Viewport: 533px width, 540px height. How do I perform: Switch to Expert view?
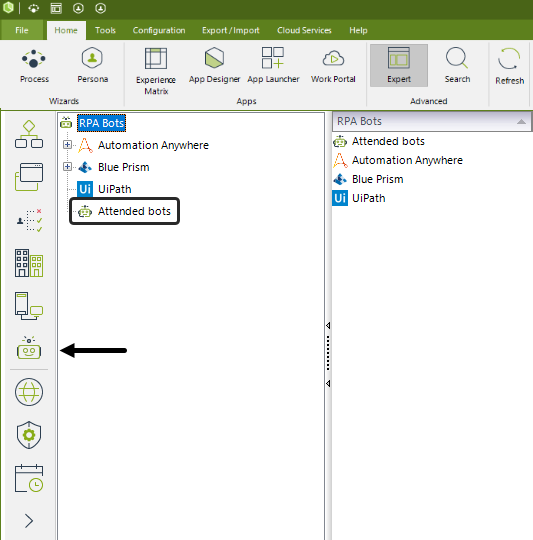(399, 65)
